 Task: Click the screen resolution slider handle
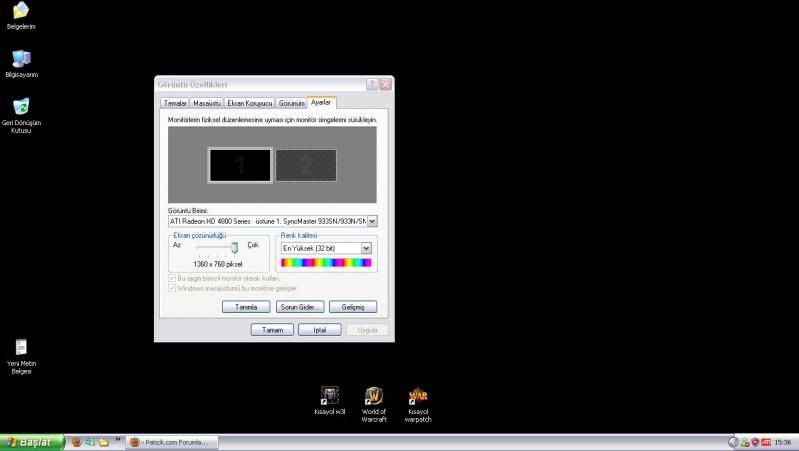tap(235, 247)
